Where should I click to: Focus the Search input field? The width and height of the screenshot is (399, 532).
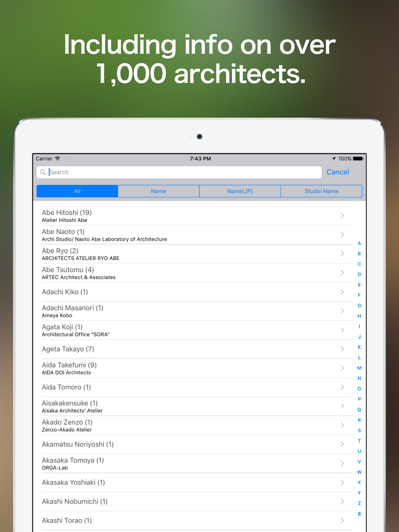click(x=179, y=172)
